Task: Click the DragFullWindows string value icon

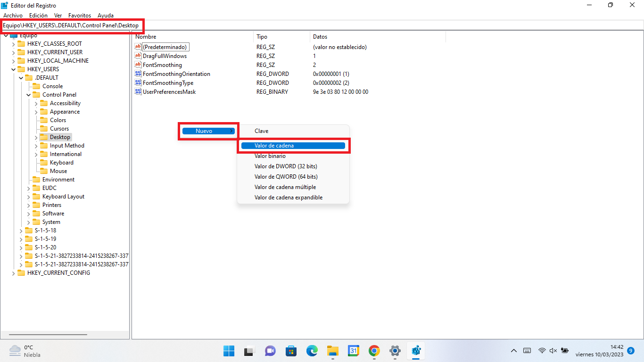Action: click(x=138, y=56)
